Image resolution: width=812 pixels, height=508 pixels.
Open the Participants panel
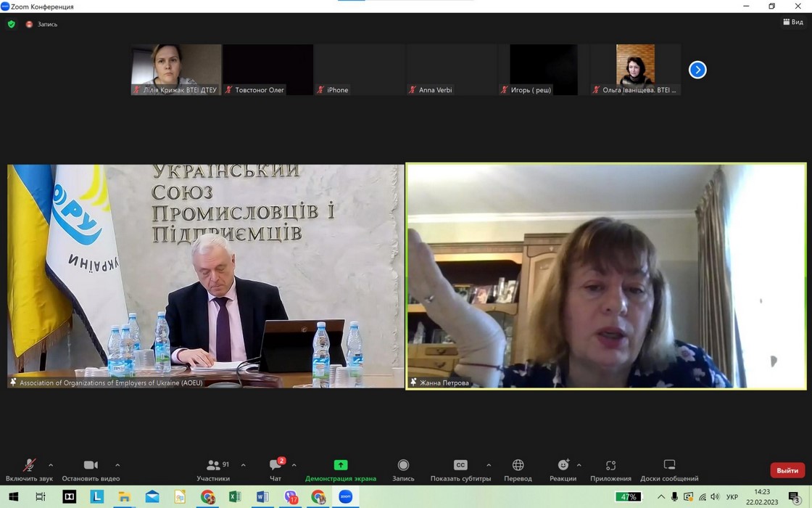pos(213,469)
